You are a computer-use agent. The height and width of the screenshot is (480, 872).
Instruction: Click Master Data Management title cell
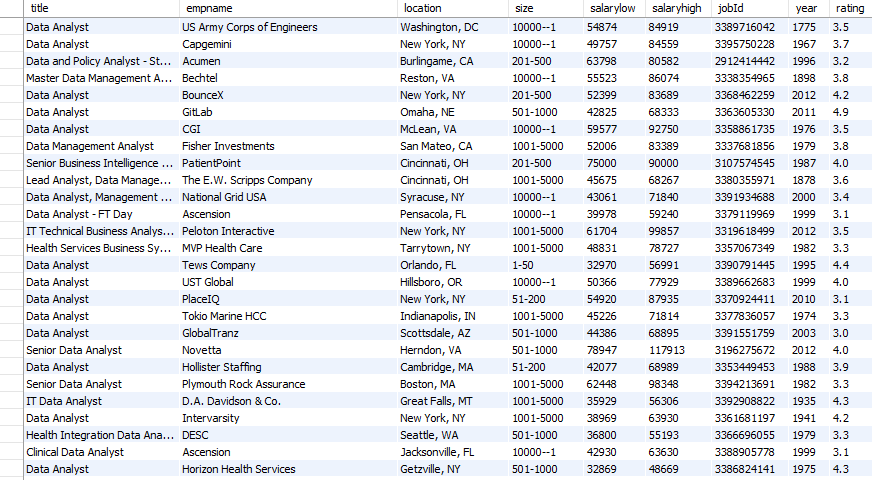point(101,78)
